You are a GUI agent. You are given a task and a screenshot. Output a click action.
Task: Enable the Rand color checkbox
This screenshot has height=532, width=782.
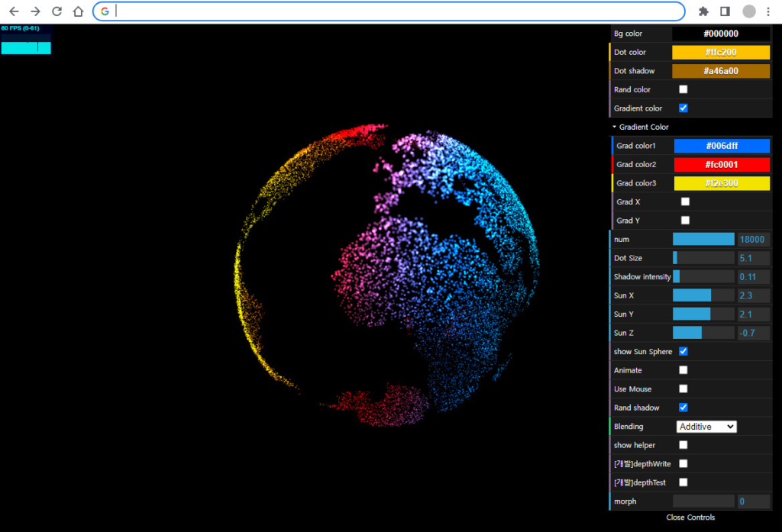(x=683, y=89)
